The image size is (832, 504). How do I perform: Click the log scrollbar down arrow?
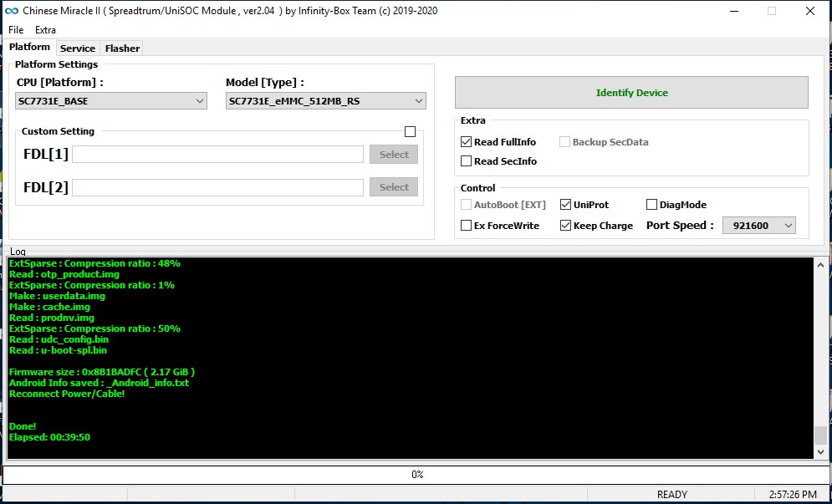pos(820,452)
